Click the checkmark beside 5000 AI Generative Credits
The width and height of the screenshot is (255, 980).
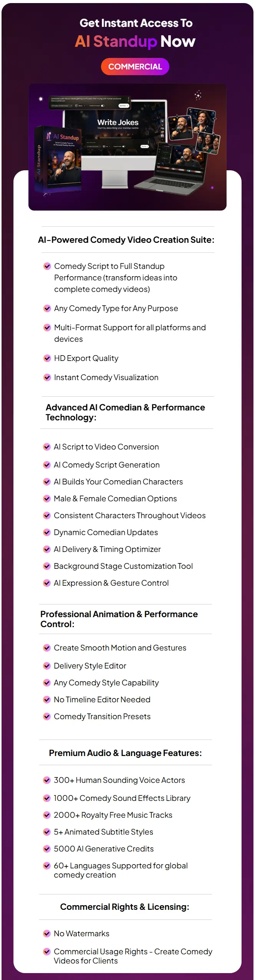47,849
